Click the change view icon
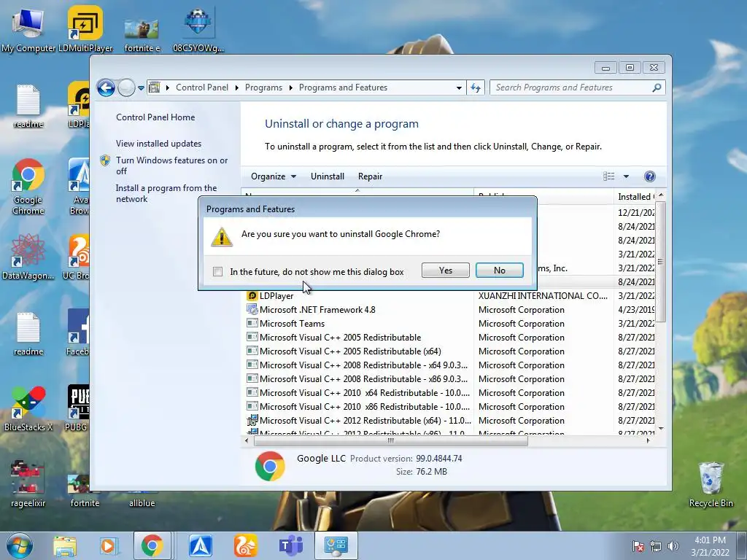The height and width of the screenshot is (560, 747). click(x=609, y=176)
